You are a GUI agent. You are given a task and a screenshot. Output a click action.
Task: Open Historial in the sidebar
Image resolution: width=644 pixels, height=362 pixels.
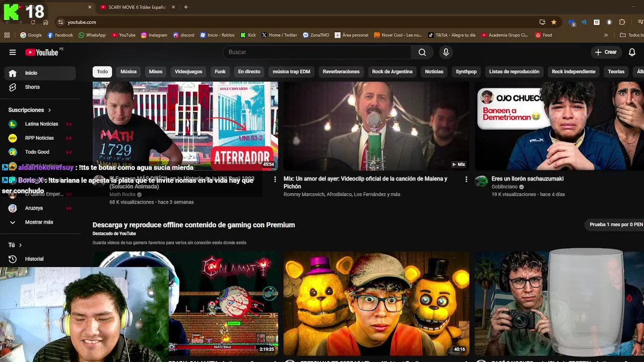[x=40, y=259]
